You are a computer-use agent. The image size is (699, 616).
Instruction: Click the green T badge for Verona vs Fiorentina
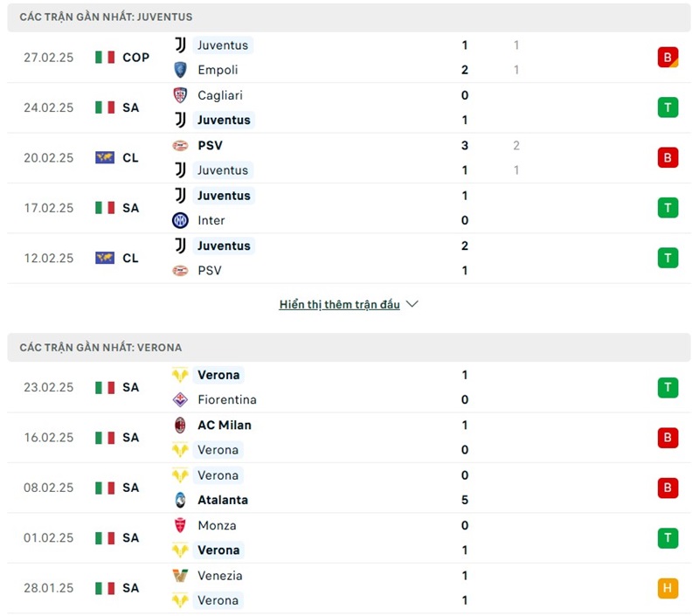[668, 387]
